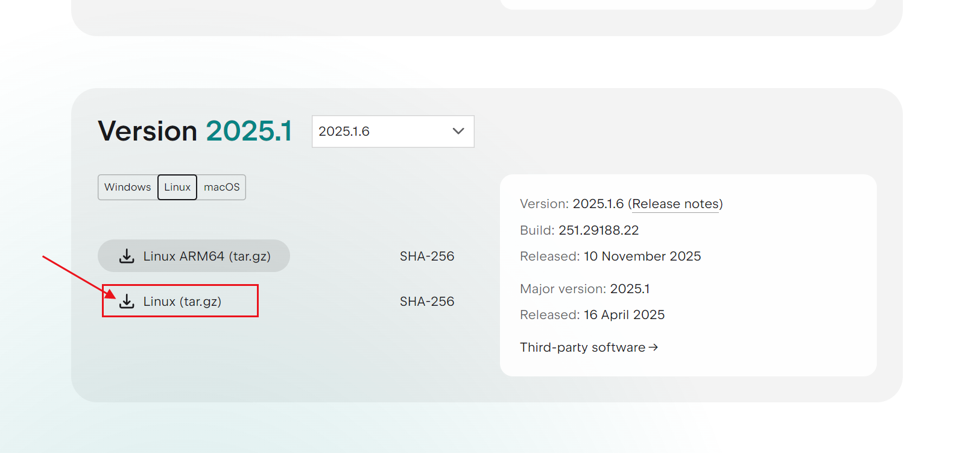The image size is (980, 453).
Task: Open SHA-256 checksum for Linux (tar.gz)
Action: (x=427, y=302)
